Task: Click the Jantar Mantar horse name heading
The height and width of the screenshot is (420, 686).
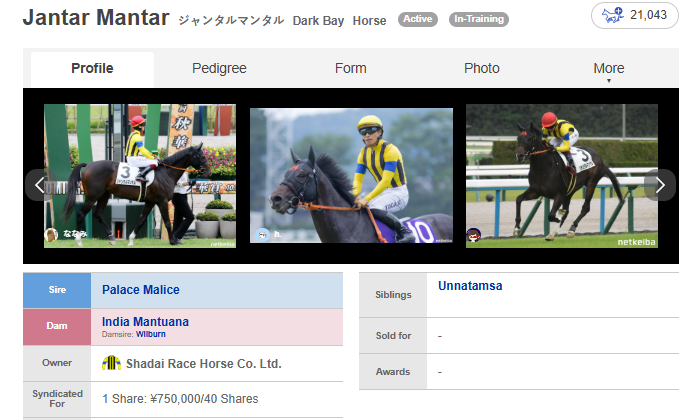Action: pos(96,18)
